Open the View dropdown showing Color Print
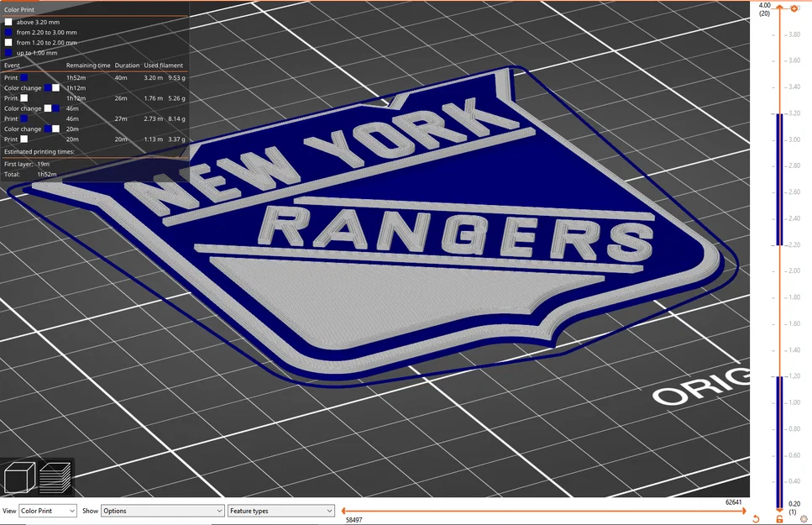The image size is (812, 525). coord(48,511)
